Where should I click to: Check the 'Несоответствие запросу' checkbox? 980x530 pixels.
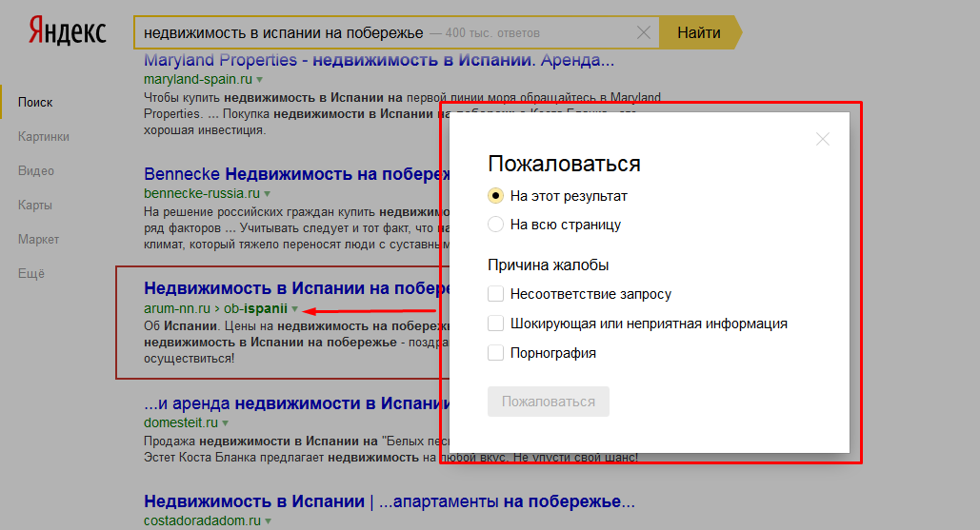[495, 294]
